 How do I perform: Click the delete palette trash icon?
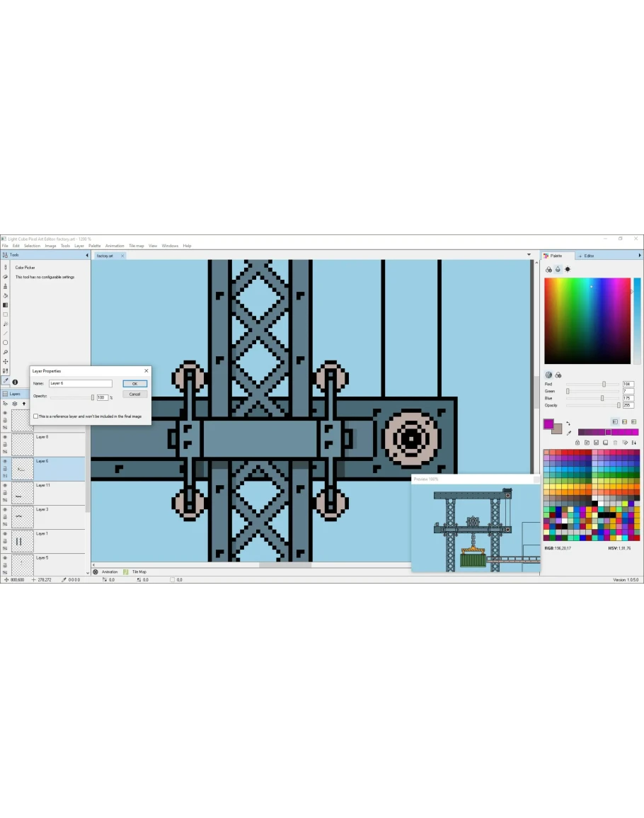tap(615, 443)
